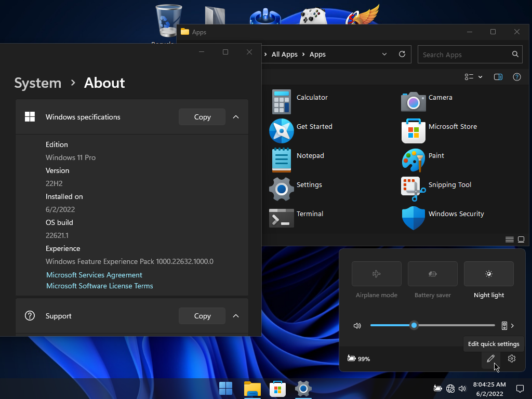Viewport: 532px width, 399px height.
Task: Expand sound output device list in quick settings
Action: click(512, 326)
